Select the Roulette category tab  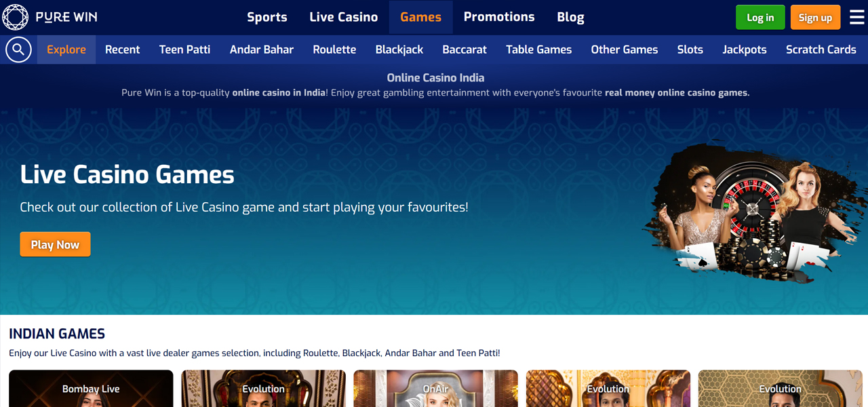coord(334,50)
